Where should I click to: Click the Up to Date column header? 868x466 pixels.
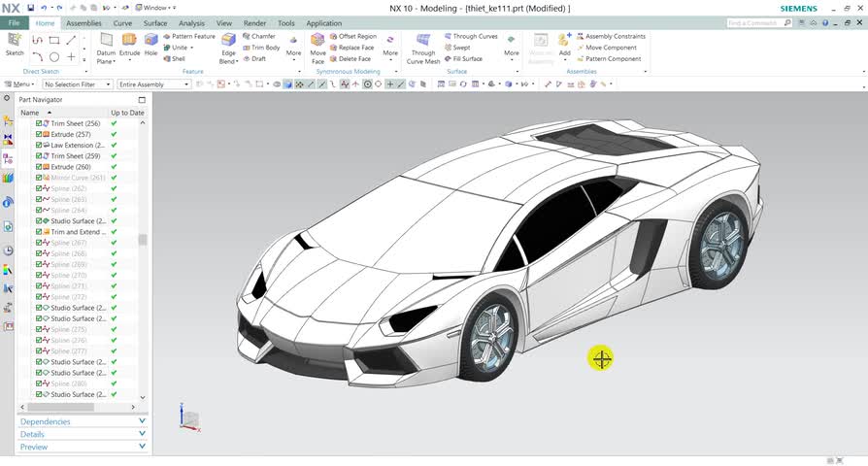[127, 113]
